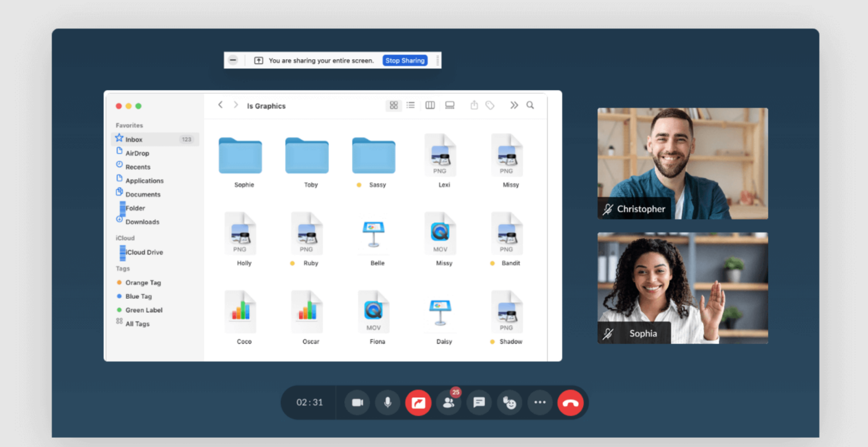Viewport: 868px width, 447px height.
Task: Click the Stop Sharing button
Action: pos(405,60)
